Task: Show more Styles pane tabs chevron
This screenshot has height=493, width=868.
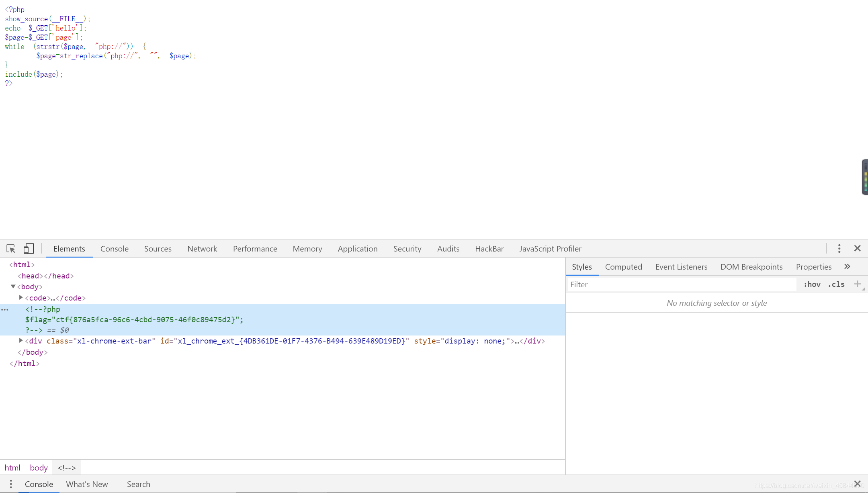Action: (847, 267)
